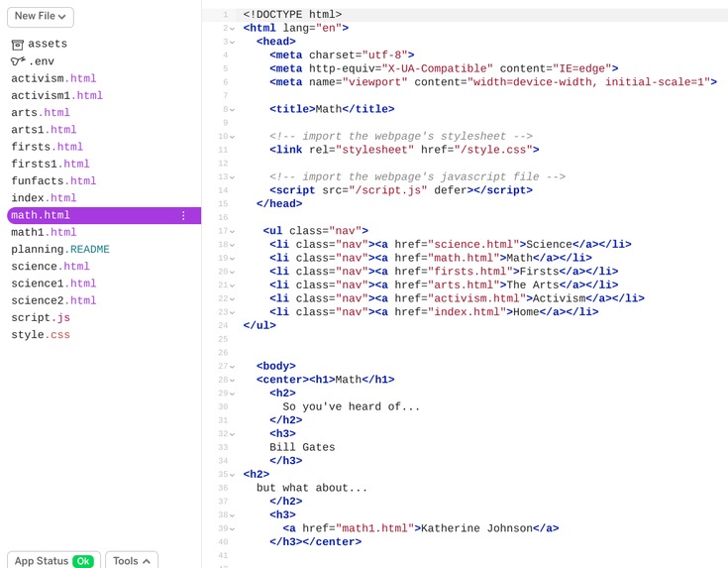Open planning.README file
Viewport: 728px width, 568px height.
[x=60, y=249]
